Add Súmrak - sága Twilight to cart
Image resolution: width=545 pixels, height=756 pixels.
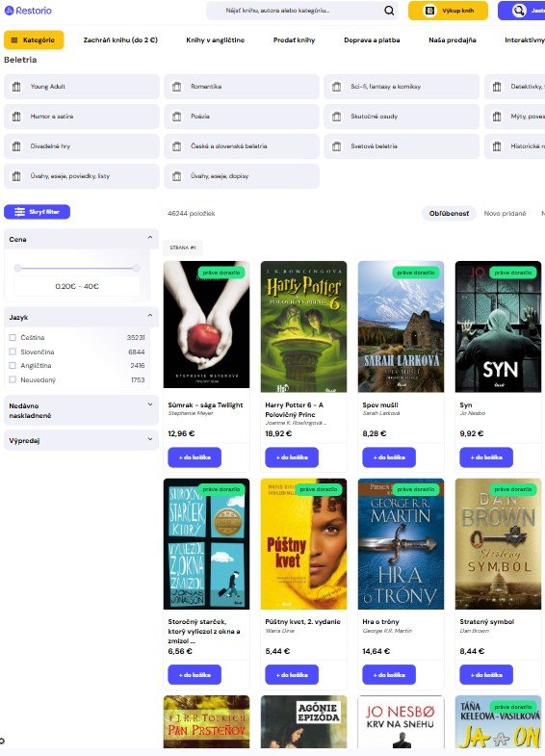point(195,457)
